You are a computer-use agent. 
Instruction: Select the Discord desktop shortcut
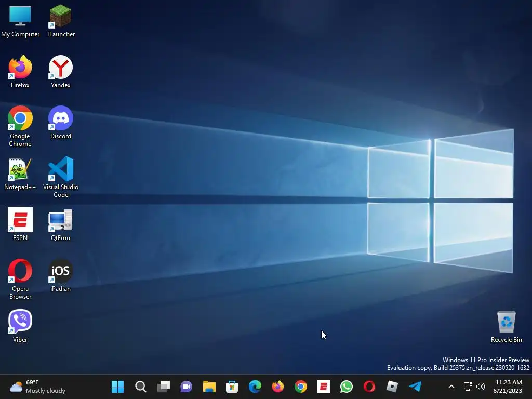[60, 123]
